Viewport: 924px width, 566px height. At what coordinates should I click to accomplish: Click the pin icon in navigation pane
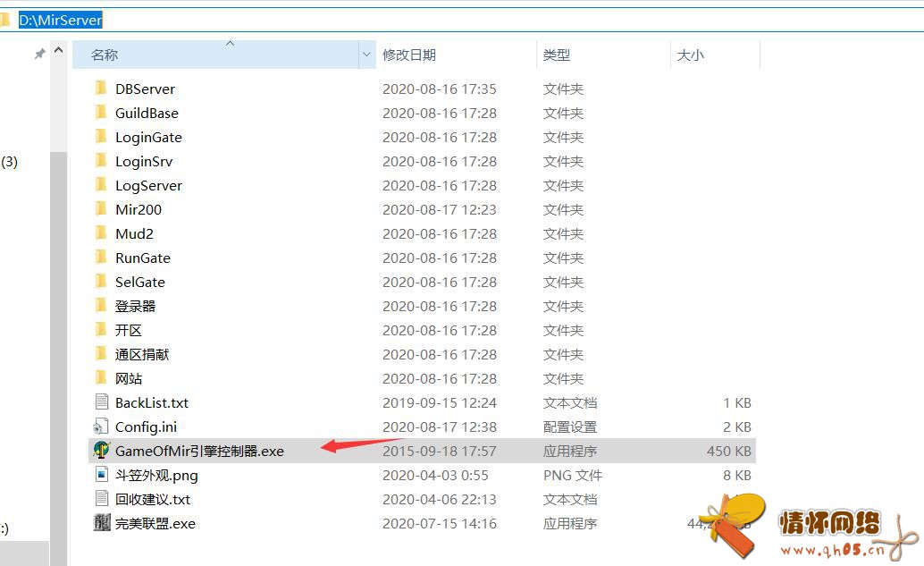[x=39, y=55]
